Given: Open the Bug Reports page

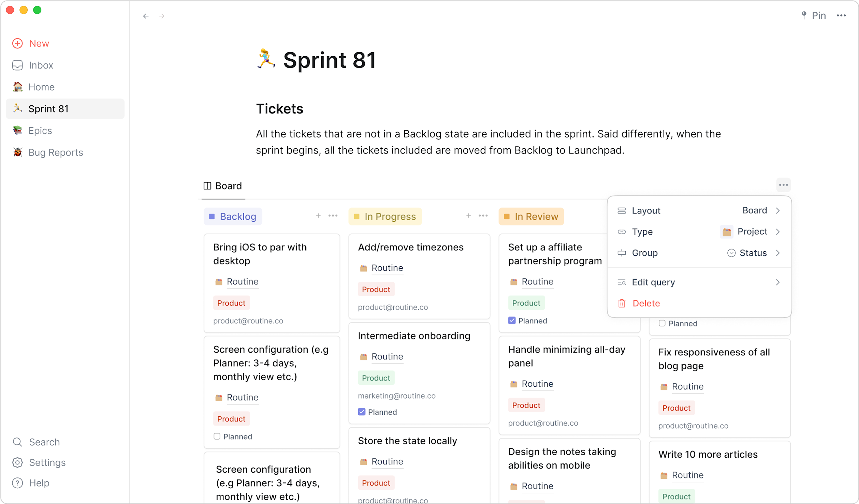Looking at the screenshot, I should point(56,152).
